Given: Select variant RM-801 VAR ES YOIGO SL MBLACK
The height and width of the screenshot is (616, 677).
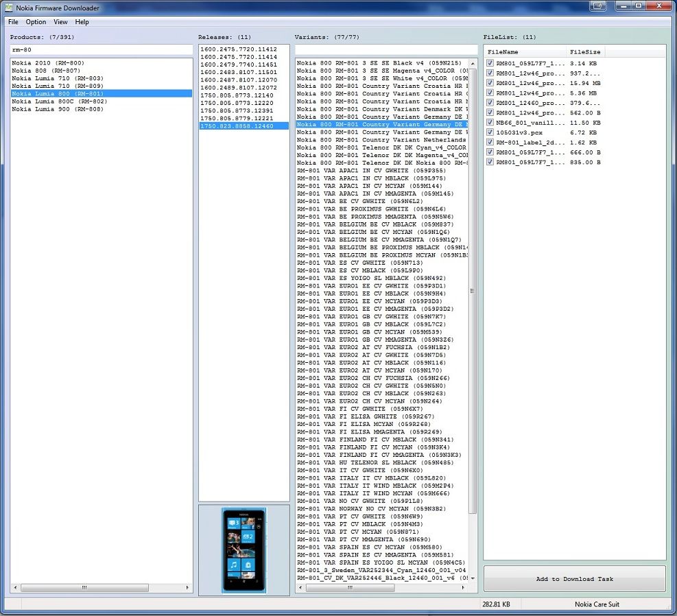Looking at the screenshot, I should (382, 278).
